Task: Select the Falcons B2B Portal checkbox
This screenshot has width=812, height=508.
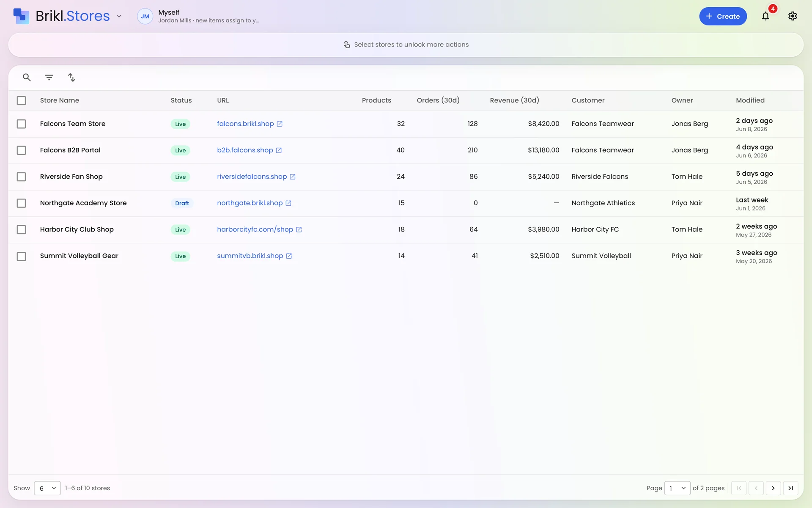Action: [21, 150]
